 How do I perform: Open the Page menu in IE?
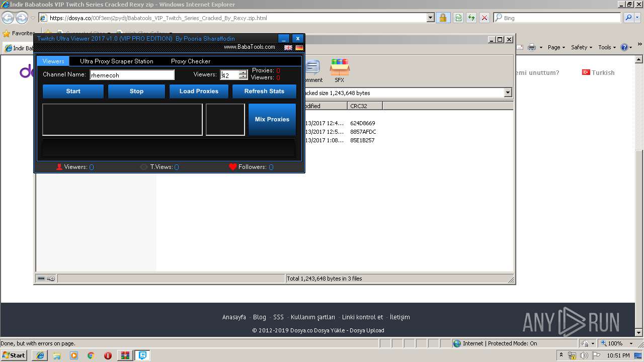point(556,47)
